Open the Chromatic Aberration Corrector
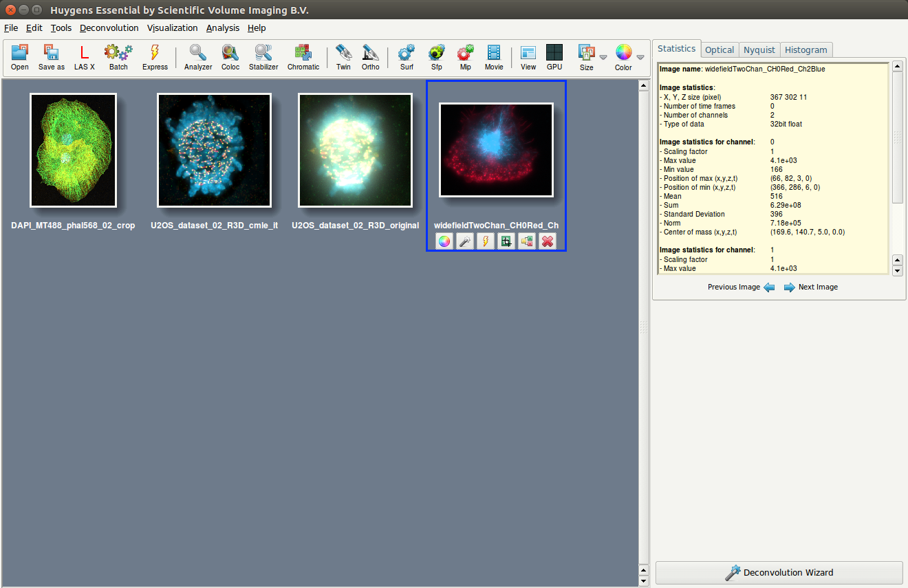The image size is (908, 588). click(x=303, y=57)
